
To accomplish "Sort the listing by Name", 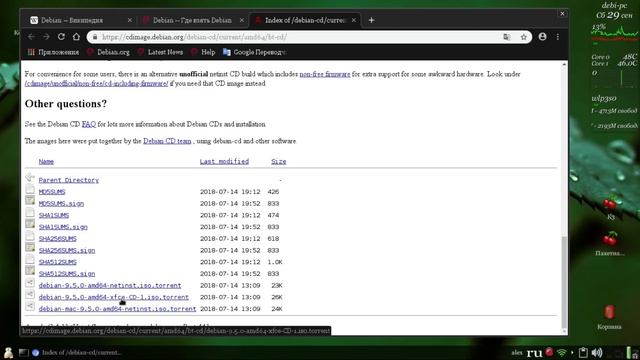I will pyautogui.click(x=46, y=162).
